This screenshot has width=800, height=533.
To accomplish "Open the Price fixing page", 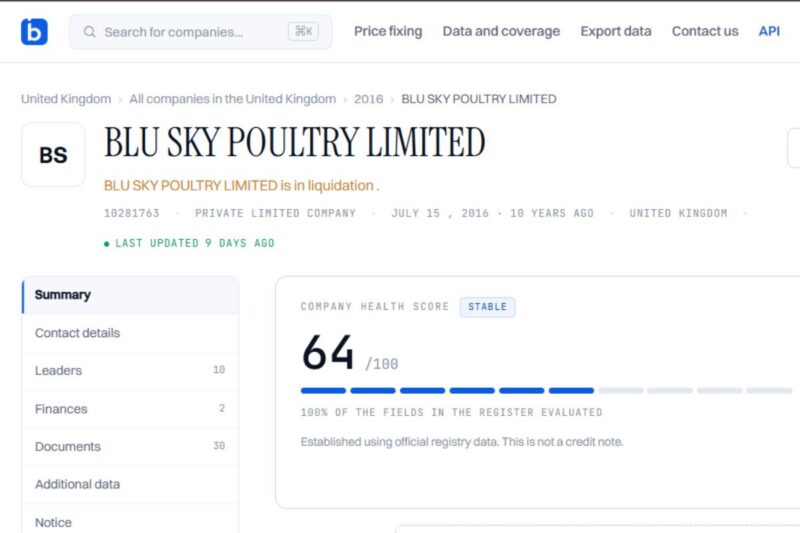I will coord(388,31).
